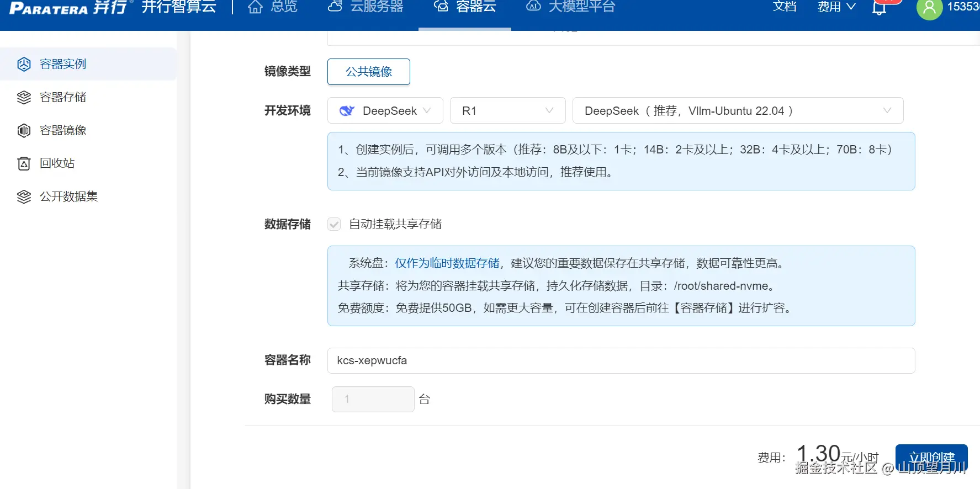Click the 公开数据集 layers icon

click(x=24, y=196)
